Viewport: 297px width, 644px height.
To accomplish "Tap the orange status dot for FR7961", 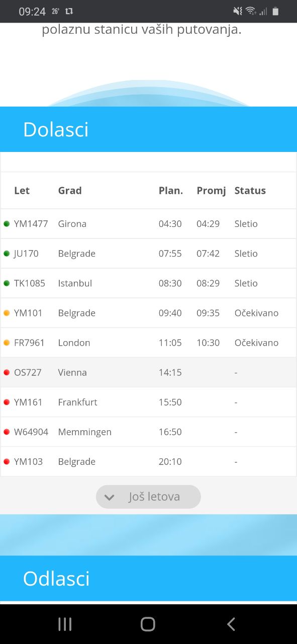I will click(x=7, y=342).
